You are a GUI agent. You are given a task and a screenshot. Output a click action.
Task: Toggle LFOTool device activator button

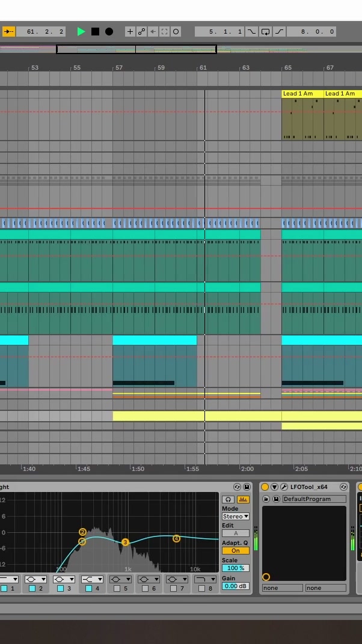click(265, 487)
